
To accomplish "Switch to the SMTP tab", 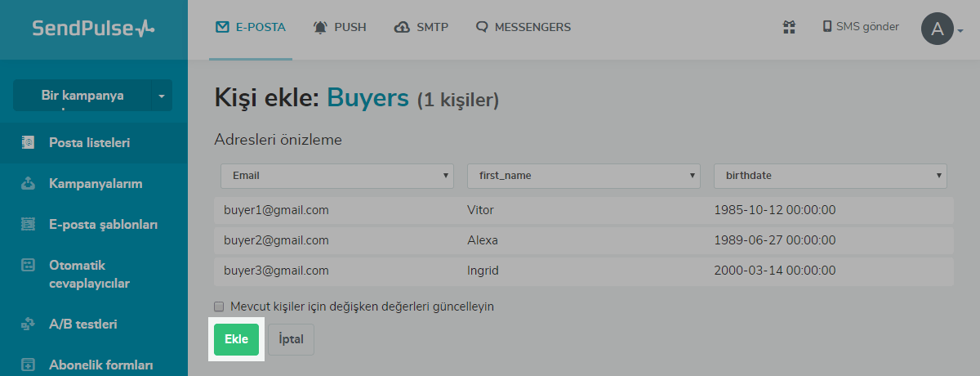I will click(421, 28).
